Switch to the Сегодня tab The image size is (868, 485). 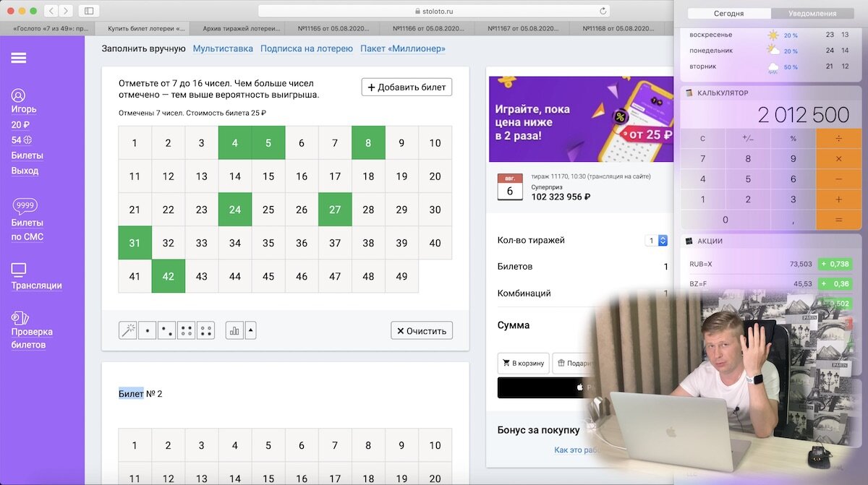[729, 13]
